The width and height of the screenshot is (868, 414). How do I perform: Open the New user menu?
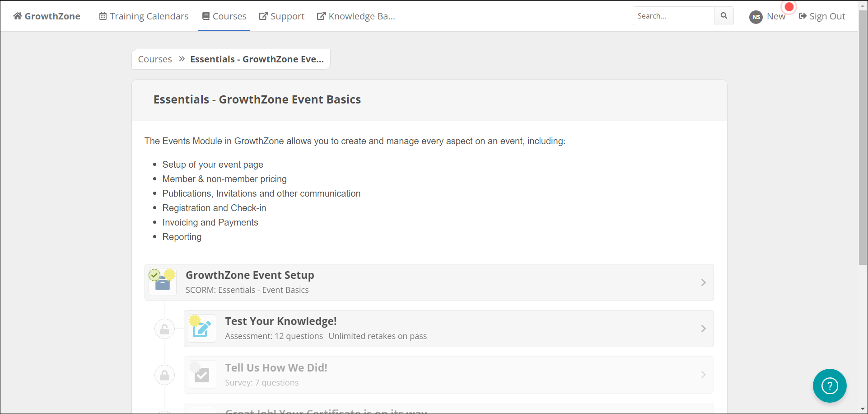point(776,16)
